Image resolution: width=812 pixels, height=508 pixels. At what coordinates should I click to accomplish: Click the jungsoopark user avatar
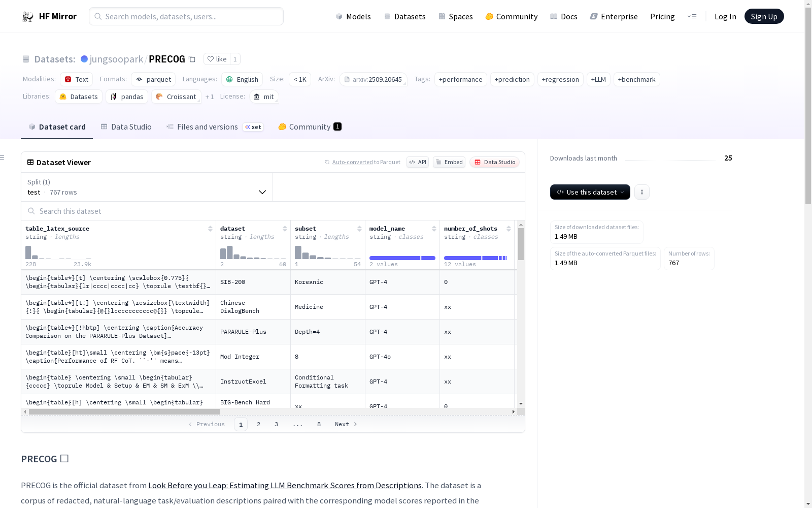pos(84,59)
